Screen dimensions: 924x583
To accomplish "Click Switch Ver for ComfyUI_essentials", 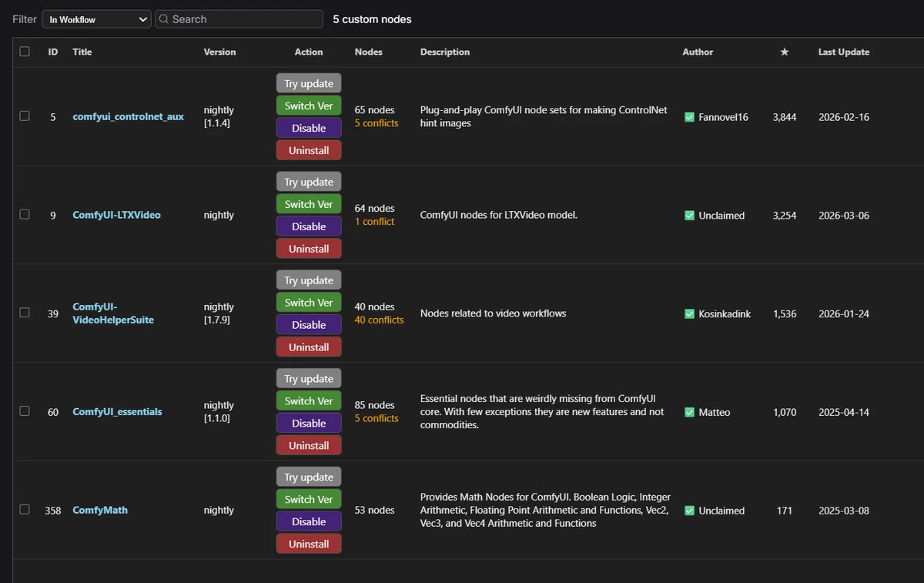I will (309, 400).
